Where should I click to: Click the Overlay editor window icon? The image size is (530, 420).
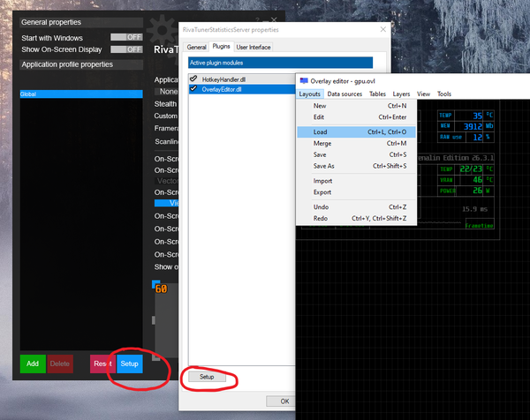coord(304,81)
